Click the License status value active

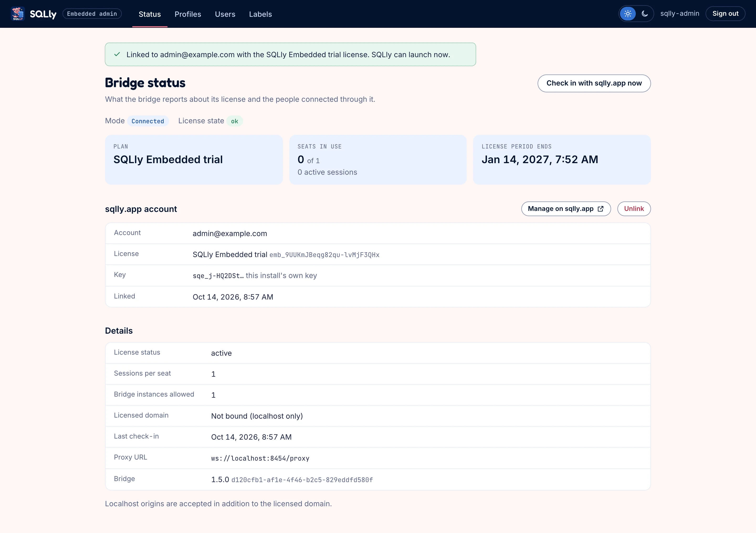click(x=221, y=353)
